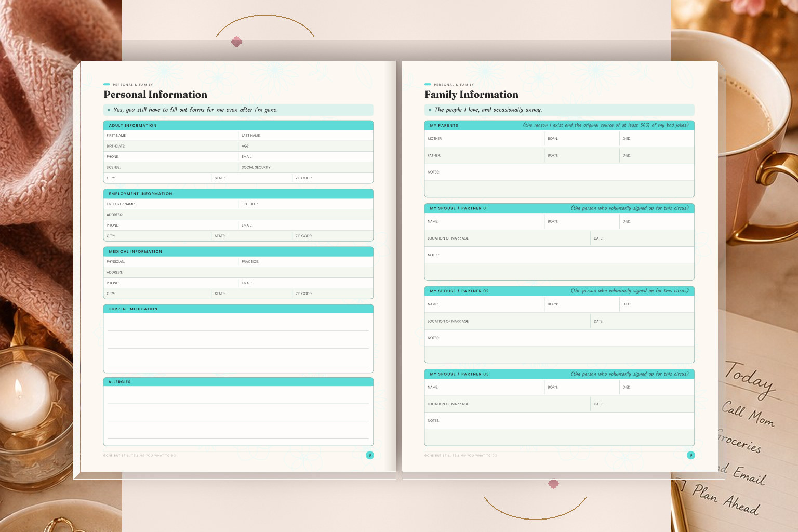Screen dimensions: 798x532
Task: Click the "Personal Information" page title
Action: click(155, 95)
